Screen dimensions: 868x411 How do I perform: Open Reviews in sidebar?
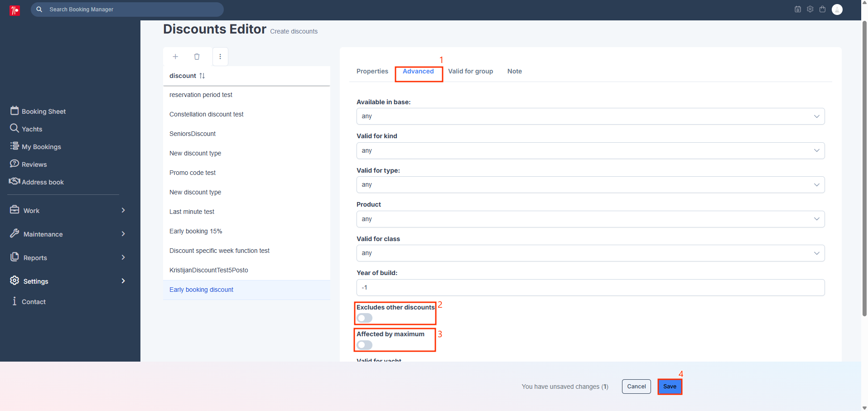[x=34, y=164]
